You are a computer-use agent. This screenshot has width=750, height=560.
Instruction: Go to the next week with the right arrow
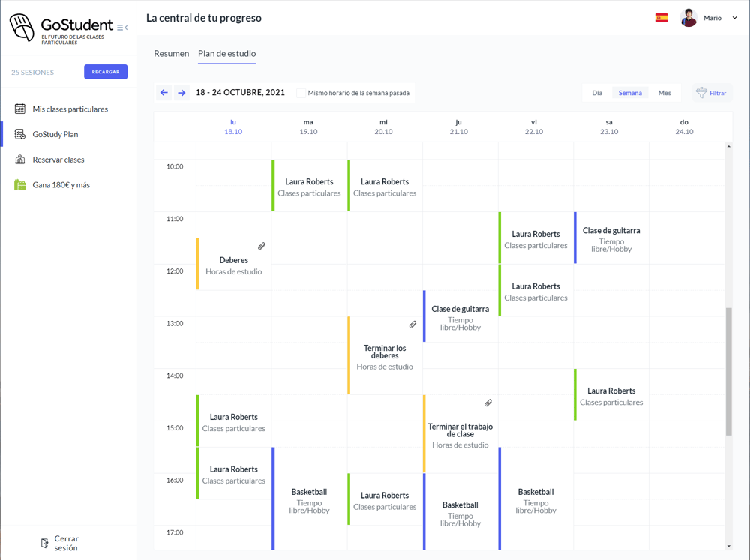[x=181, y=93]
